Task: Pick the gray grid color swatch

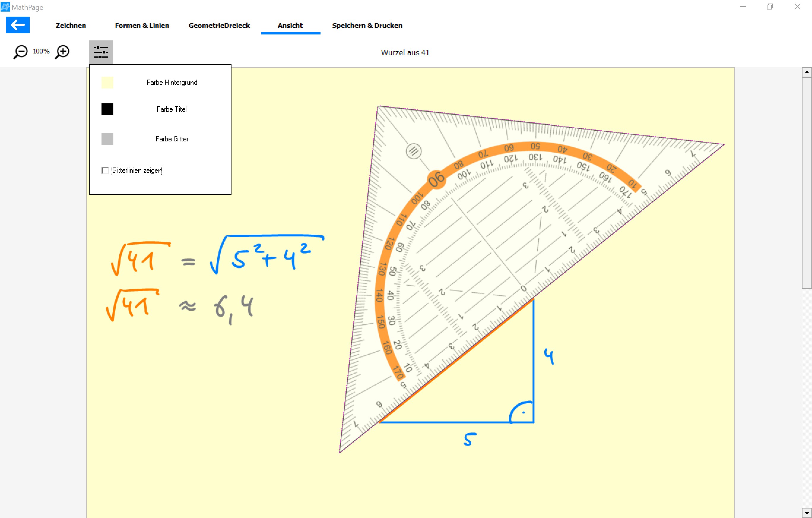Action: click(x=107, y=139)
